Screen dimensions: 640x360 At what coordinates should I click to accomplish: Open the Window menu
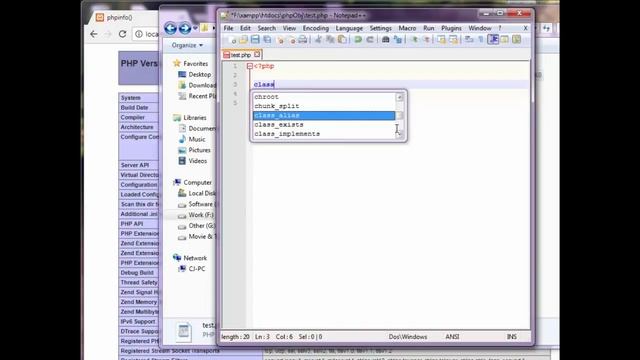[x=480, y=28]
